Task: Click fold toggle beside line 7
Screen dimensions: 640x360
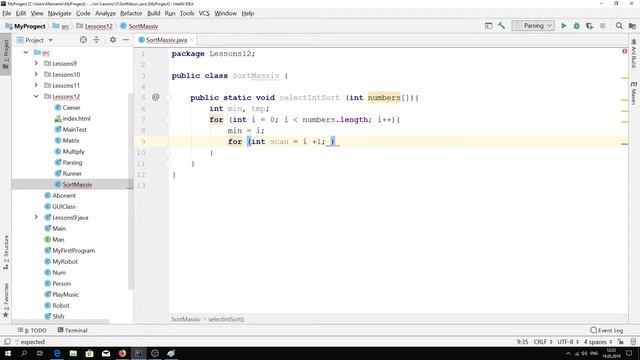Action: point(168,120)
